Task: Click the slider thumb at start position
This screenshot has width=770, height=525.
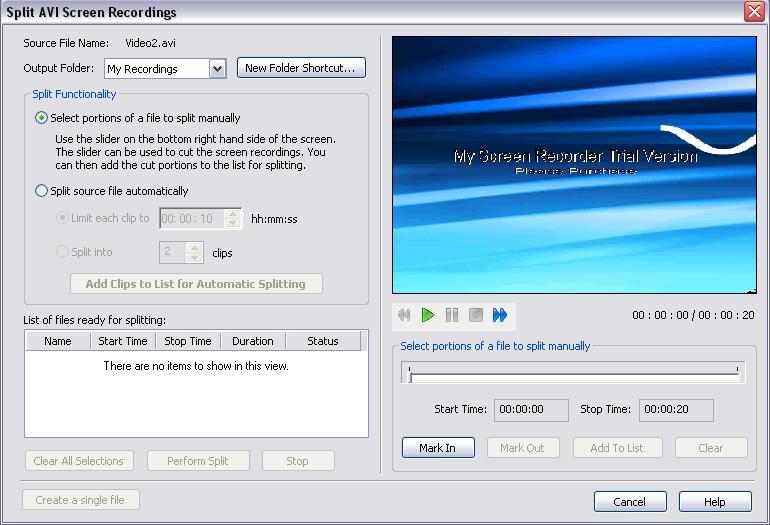Action: 410,376
